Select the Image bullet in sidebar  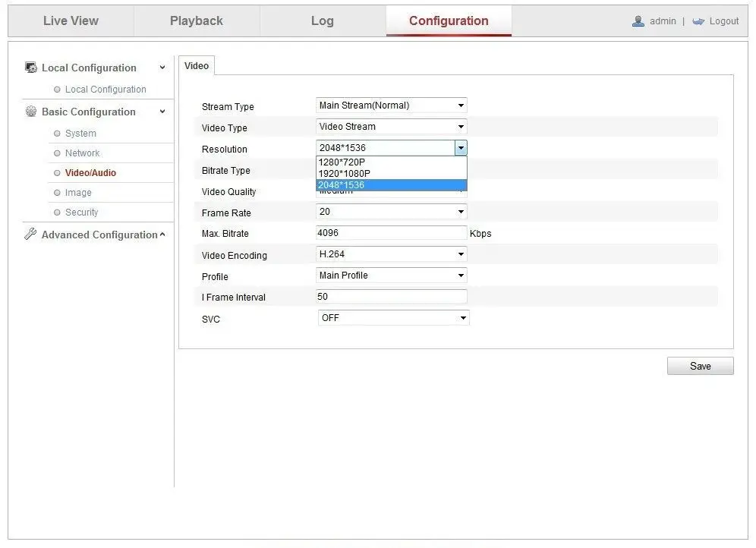click(x=57, y=193)
